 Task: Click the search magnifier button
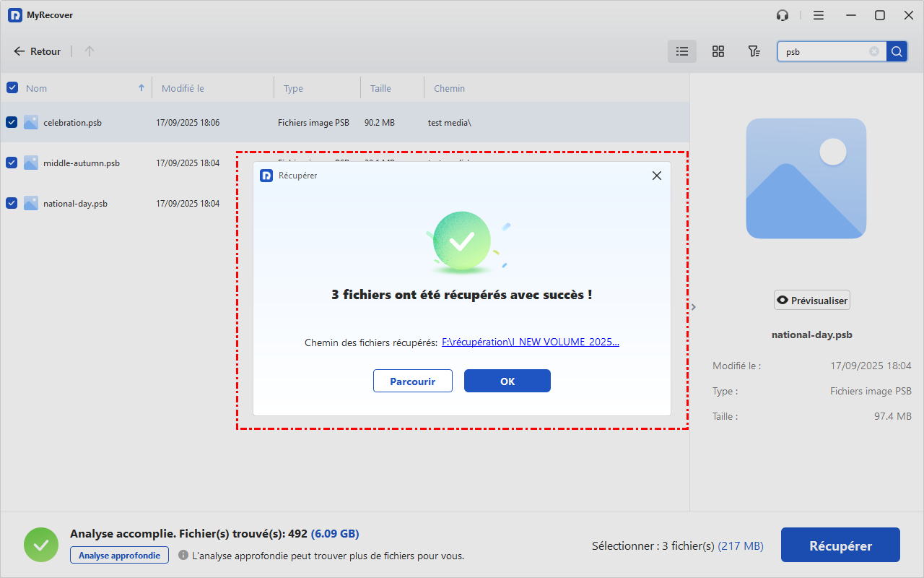[897, 51]
